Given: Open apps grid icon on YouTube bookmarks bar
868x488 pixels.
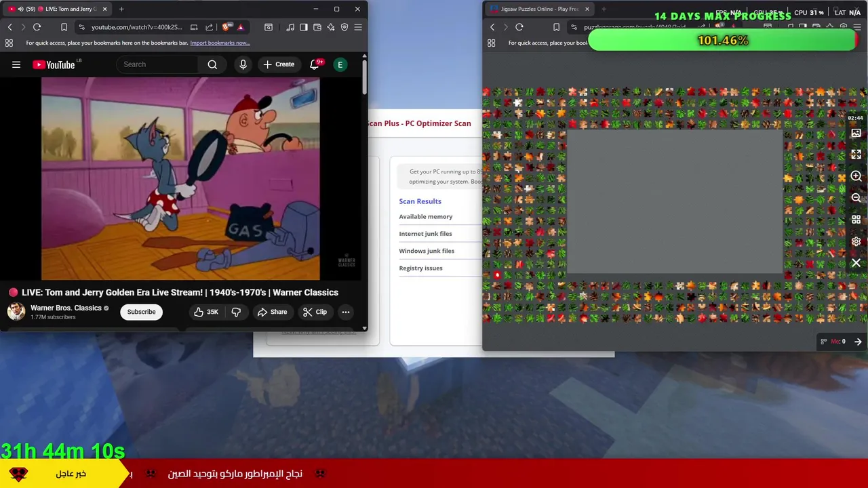Looking at the screenshot, I should [9, 43].
